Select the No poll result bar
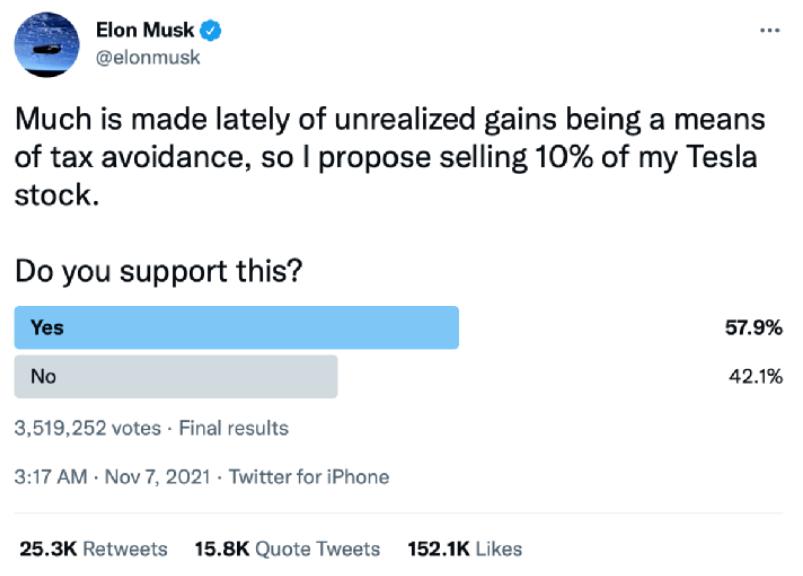Screen dimensions: 803x576 click(176, 377)
